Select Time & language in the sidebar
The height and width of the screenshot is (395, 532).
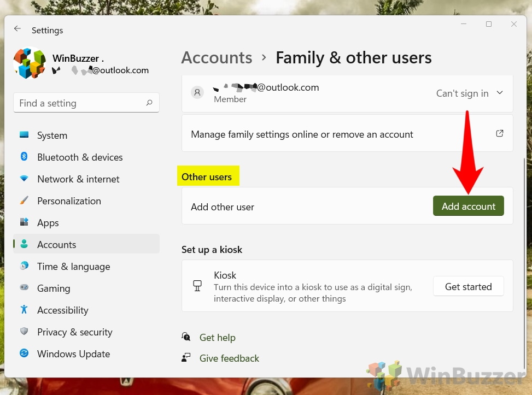pos(73,266)
